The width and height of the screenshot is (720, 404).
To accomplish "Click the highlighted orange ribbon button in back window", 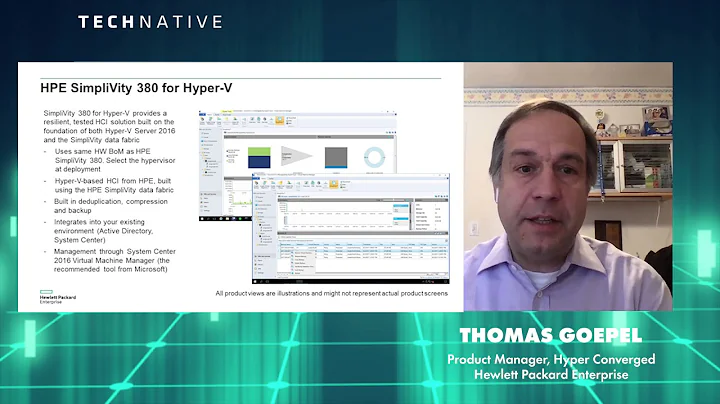I will coord(279,120).
